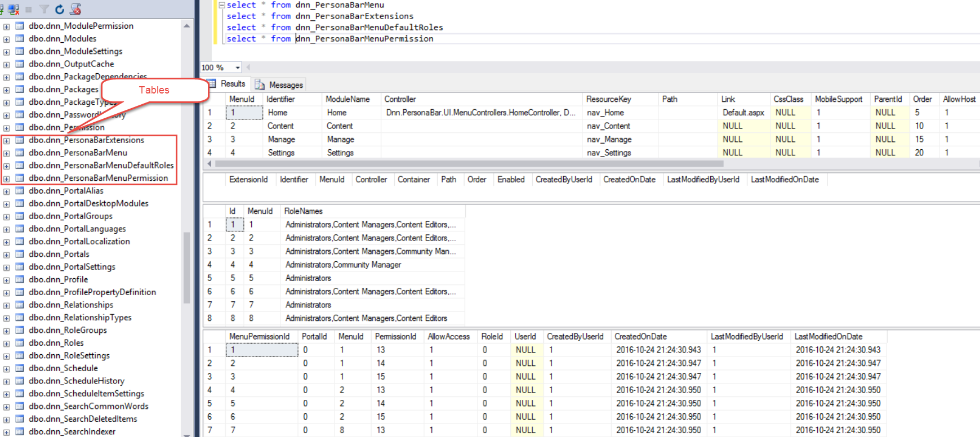The width and height of the screenshot is (980, 437).
Task: Click the MenuId cell value 1 in first grid
Action: [244, 113]
